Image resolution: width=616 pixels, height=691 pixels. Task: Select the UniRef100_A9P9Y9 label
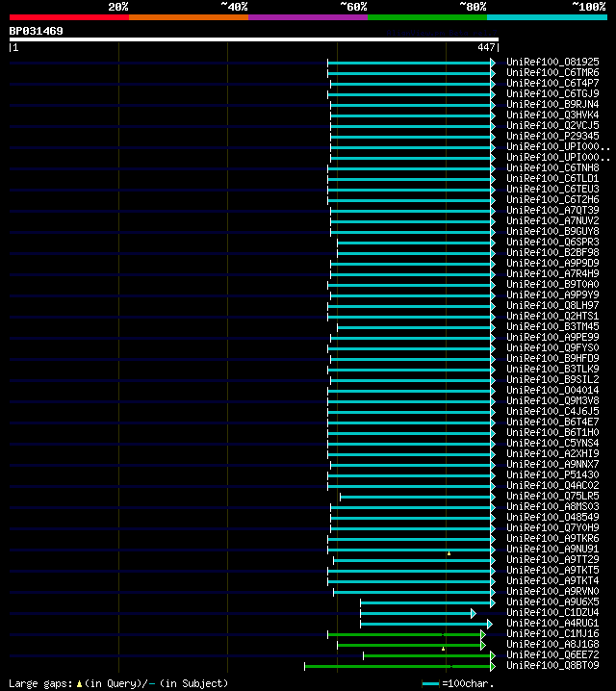[x=552, y=294]
